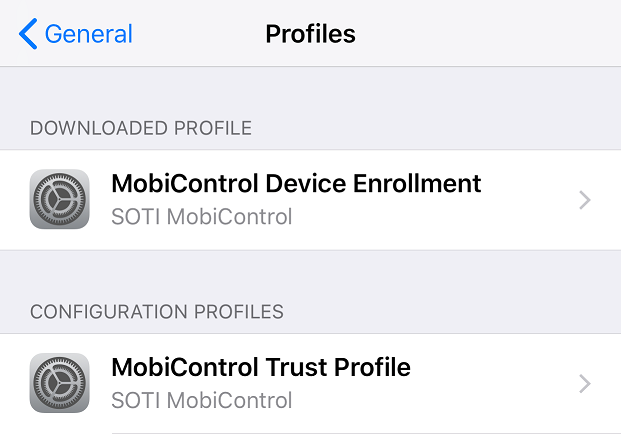
Task: Expand Trust Profile row disclosure chevron
Action: [585, 384]
